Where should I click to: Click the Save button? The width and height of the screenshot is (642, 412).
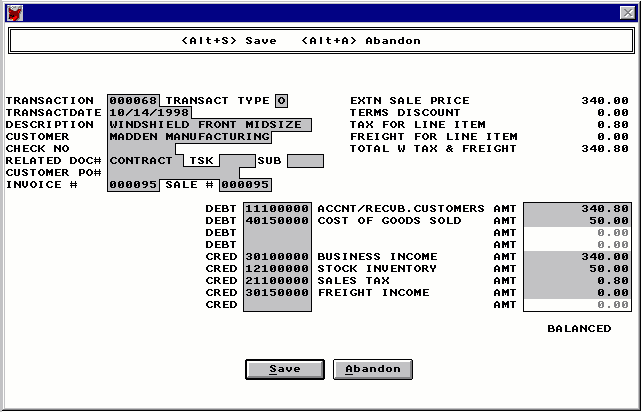click(285, 369)
